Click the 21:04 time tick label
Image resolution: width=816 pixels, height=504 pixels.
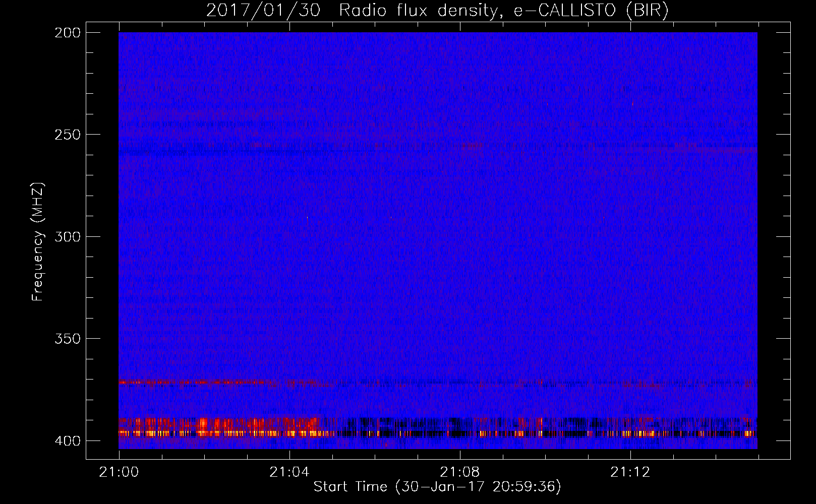click(x=289, y=472)
